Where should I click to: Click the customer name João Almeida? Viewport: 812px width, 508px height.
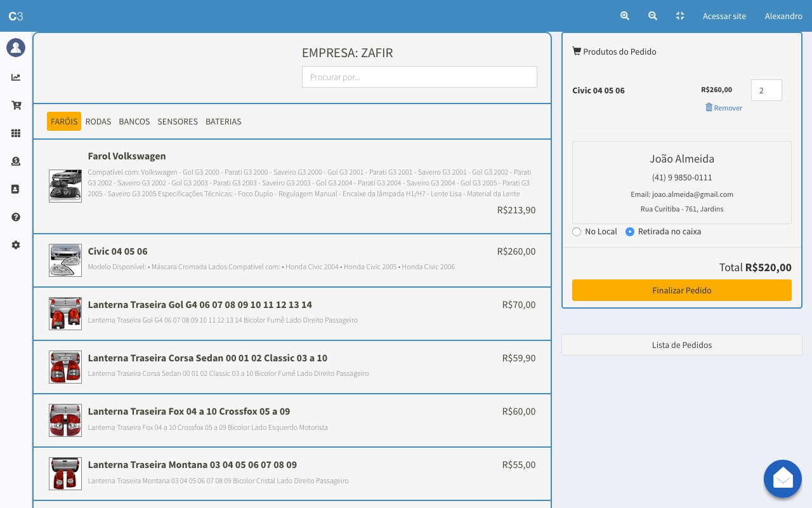tap(682, 159)
